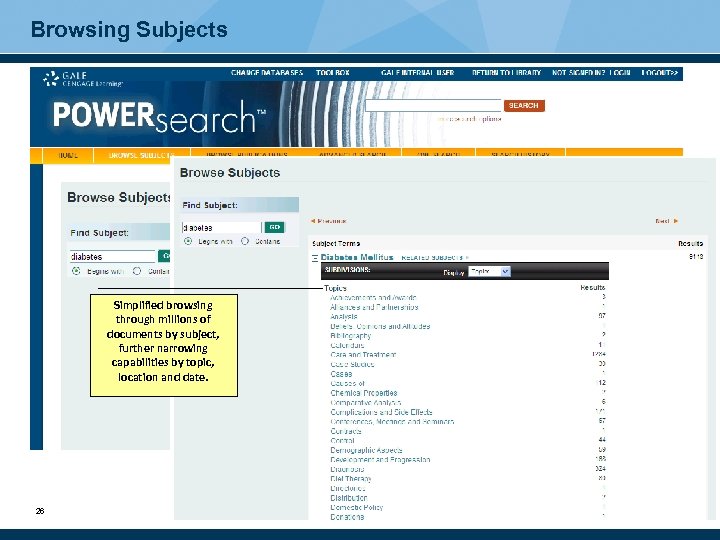The width and height of the screenshot is (720, 540).
Task: Click the RETURN TO LIBRARY link
Action: click(x=506, y=73)
